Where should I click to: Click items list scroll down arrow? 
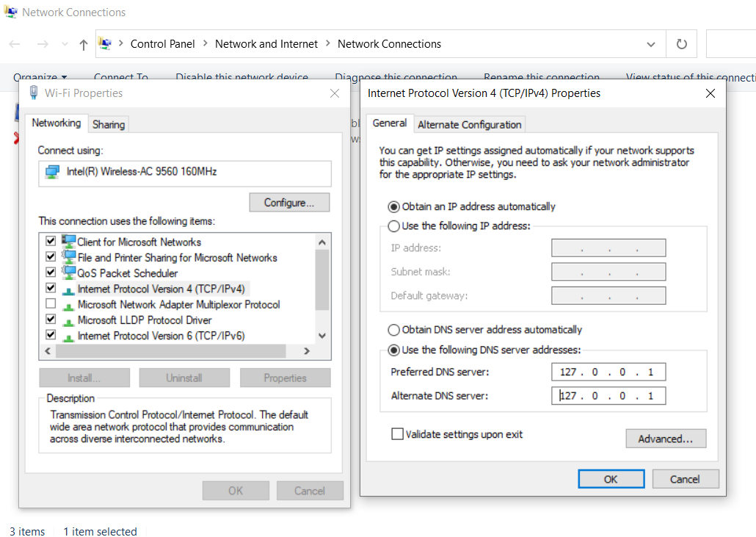click(322, 336)
